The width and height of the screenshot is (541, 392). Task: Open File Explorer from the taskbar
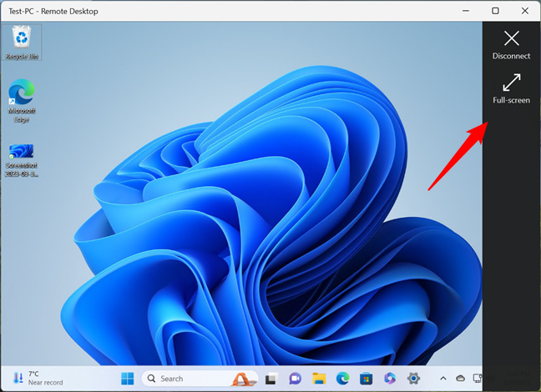tap(318, 379)
